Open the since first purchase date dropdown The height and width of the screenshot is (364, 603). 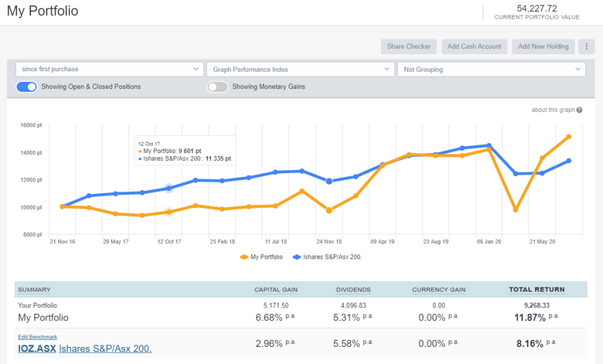coord(110,70)
